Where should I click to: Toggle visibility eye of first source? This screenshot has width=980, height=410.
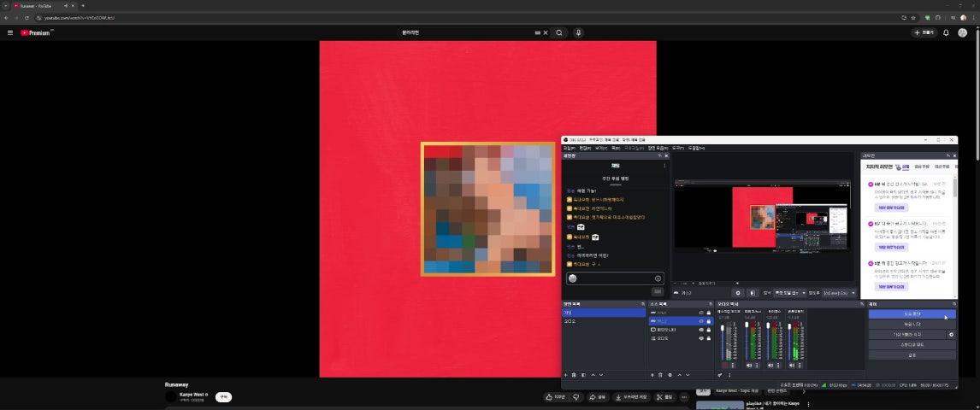pos(701,313)
